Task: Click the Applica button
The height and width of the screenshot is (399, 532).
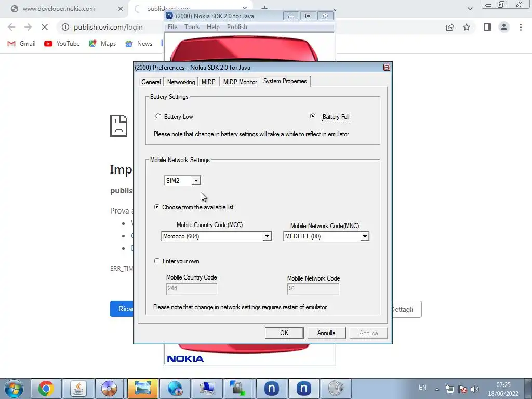Action: (368, 333)
